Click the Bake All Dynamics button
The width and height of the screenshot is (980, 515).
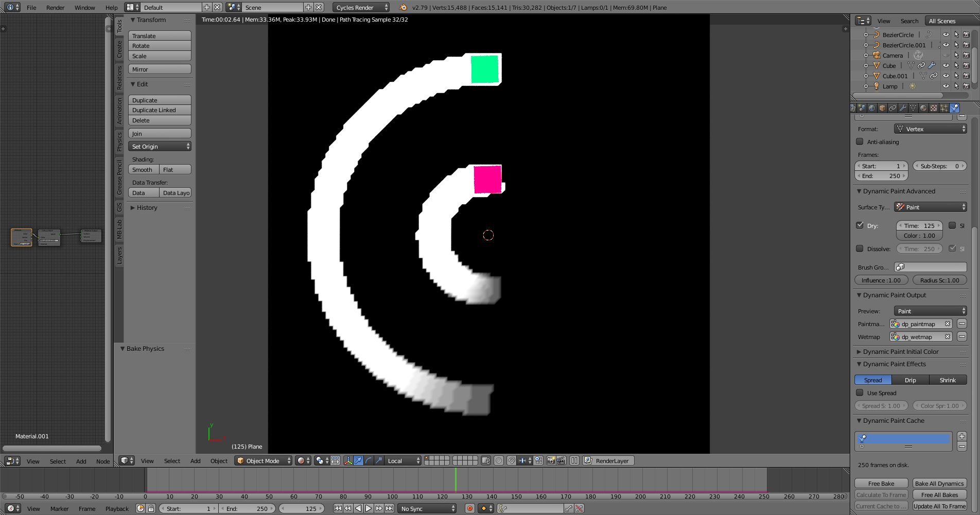point(939,483)
